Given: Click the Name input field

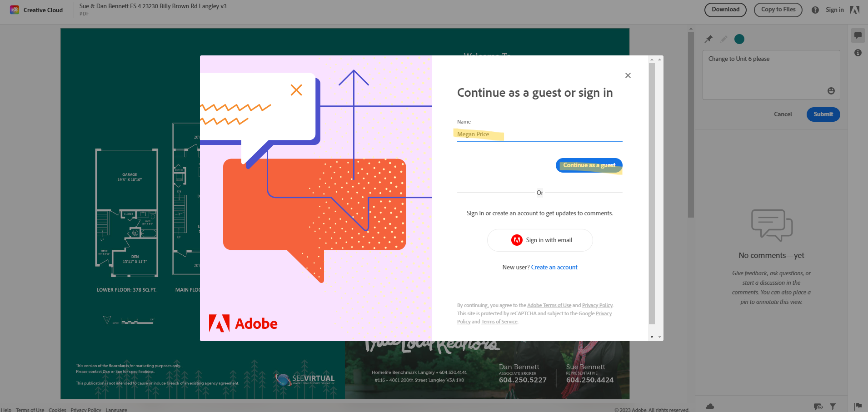Looking at the screenshot, I should click(x=539, y=134).
